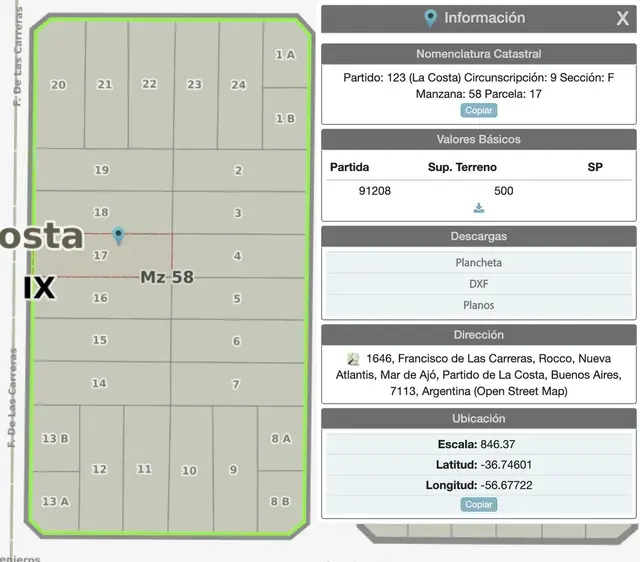Select parcel 13 A on the map

[x=56, y=502]
